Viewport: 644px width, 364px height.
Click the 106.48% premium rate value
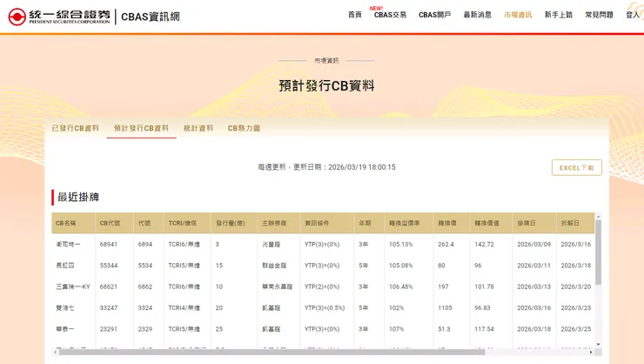point(401,286)
